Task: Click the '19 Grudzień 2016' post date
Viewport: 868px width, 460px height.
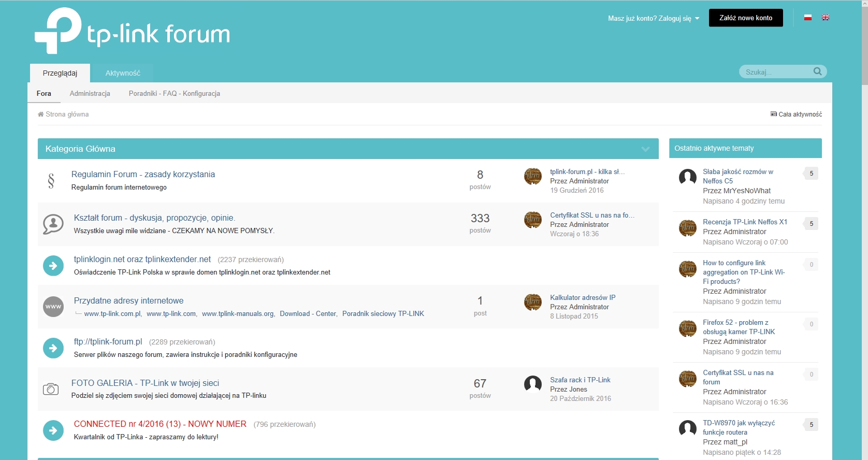Action: [577, 190]
